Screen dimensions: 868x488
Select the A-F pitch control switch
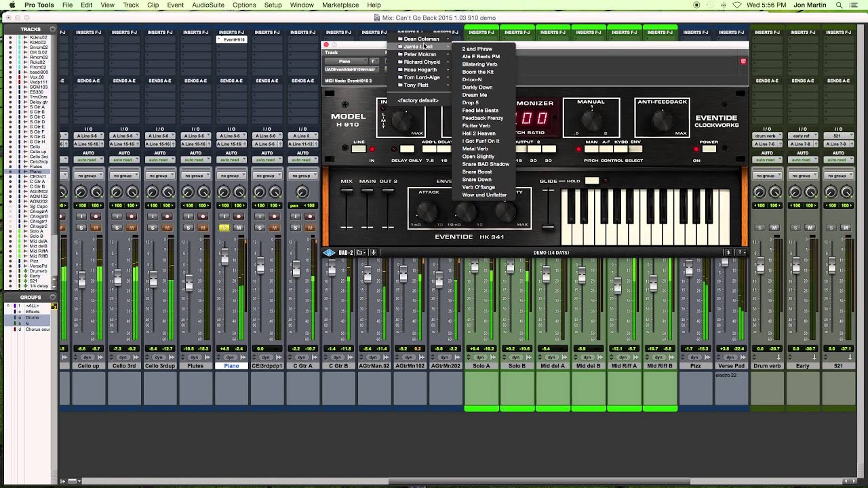[x=606, y=149]
